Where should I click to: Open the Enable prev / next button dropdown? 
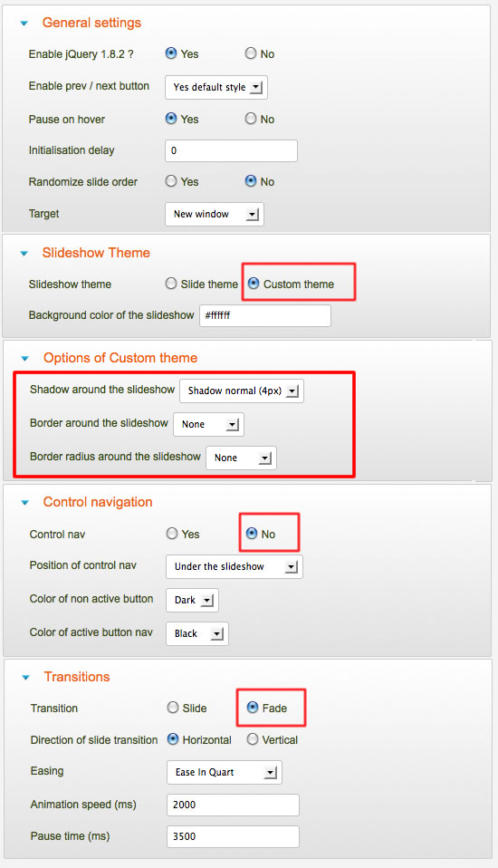point(216,88)
